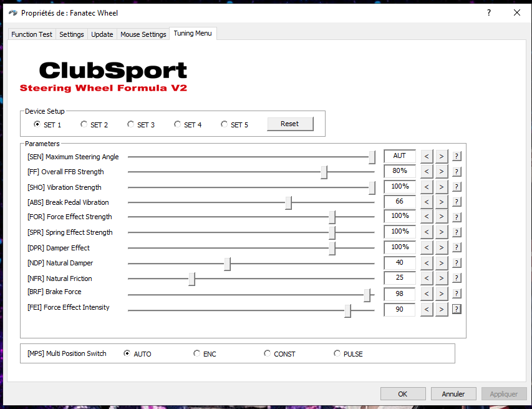Open help for Maximum Steering Angle parameter
This screenshot has height=409, width=532.
[457, 156]
